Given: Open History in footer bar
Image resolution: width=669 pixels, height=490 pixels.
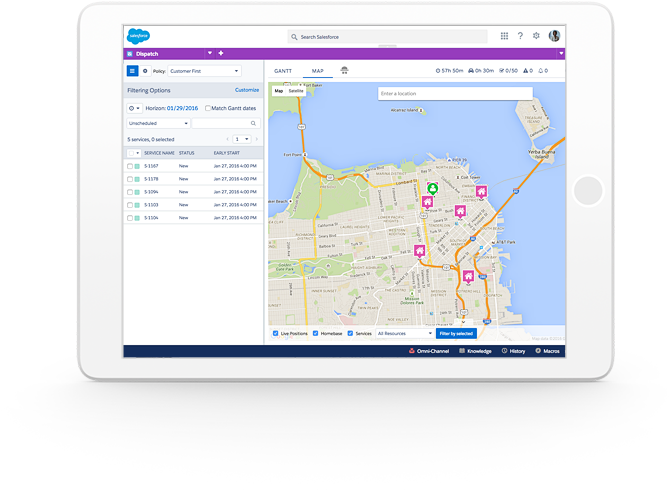Looking at the screenshot, I should (513, 351).
